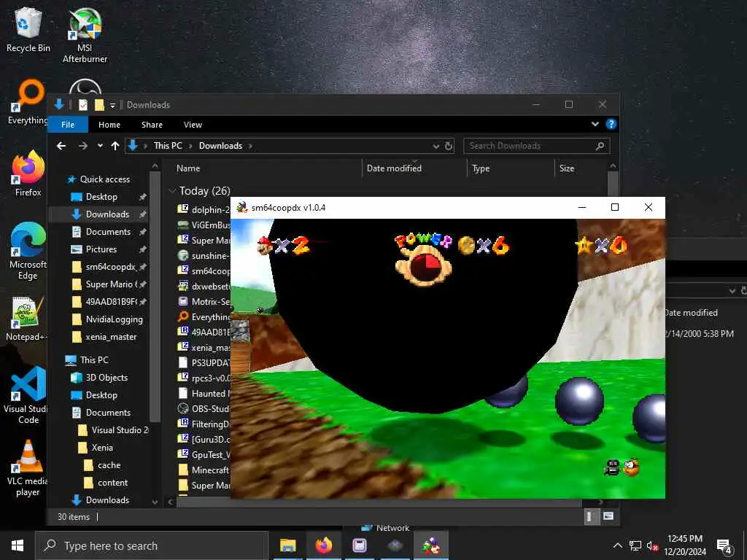Viewport: 747px width, 560px height.
Task: Open the Share ribbon tab
Action: [152, 124]
